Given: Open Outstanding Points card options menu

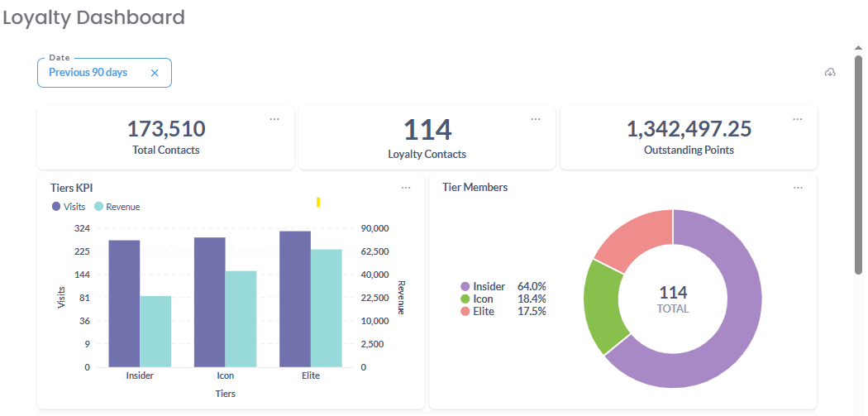Looking at the screenshot, I should (x=798, y=119).
